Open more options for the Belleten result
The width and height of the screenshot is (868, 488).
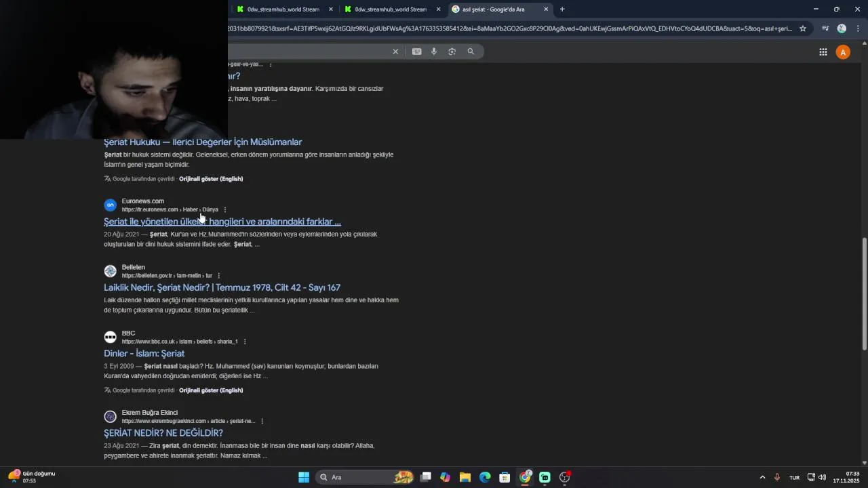coord(218,276)
